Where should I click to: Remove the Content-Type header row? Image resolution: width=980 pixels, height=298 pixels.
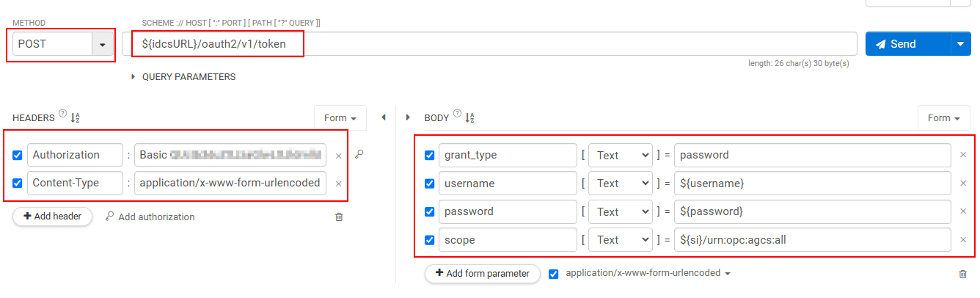click(x=339, y=183)
